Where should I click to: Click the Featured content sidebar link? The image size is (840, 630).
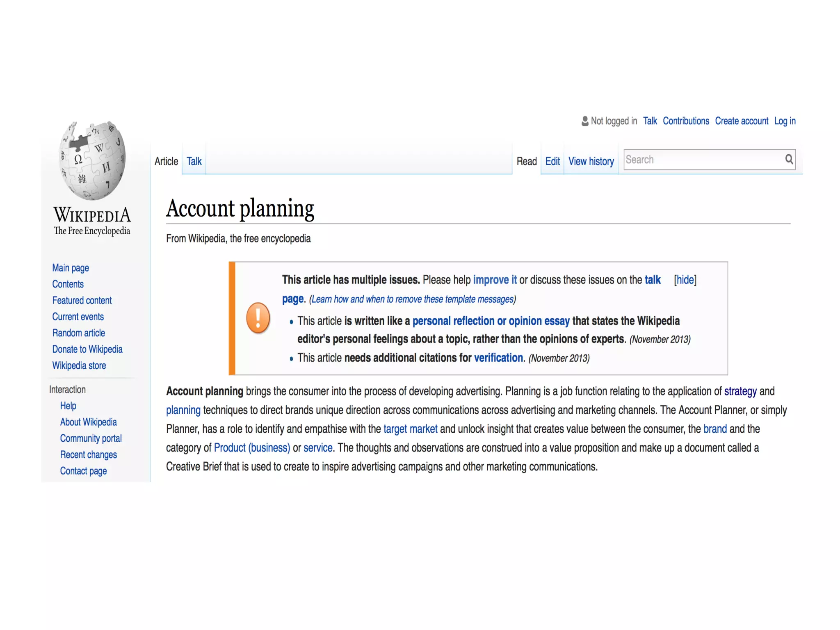pyautogui.click(x=82, y=300)
